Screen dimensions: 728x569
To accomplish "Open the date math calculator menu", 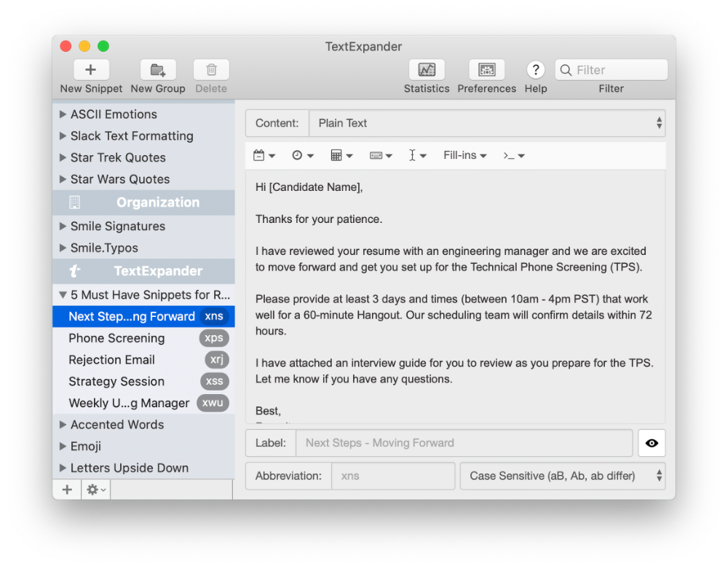I will click(x=341, y=155).
